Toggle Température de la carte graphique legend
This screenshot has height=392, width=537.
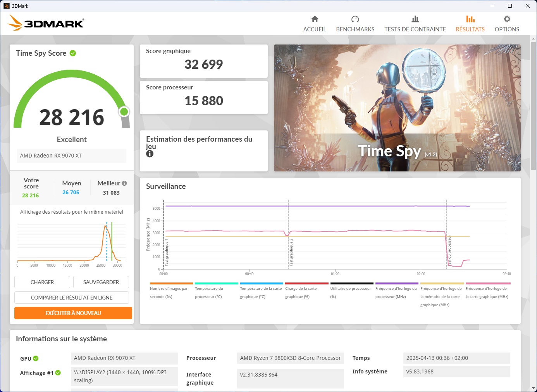[x=262, y=290]
